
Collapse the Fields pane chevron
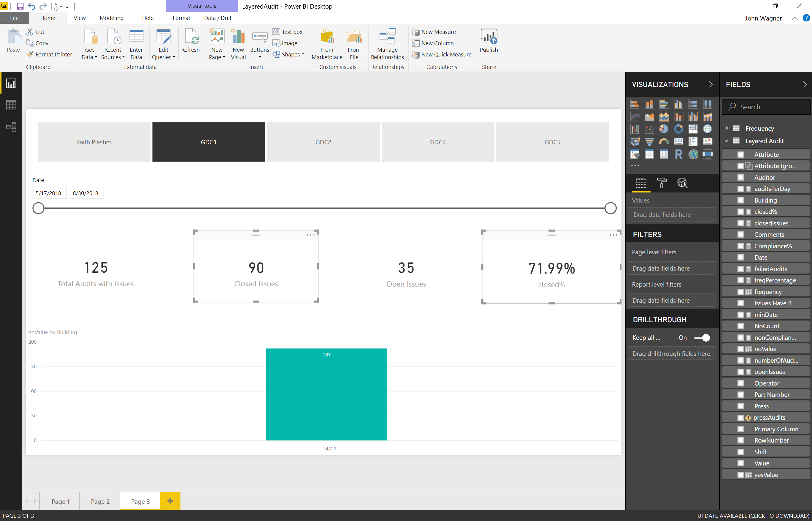coord(805,85)
